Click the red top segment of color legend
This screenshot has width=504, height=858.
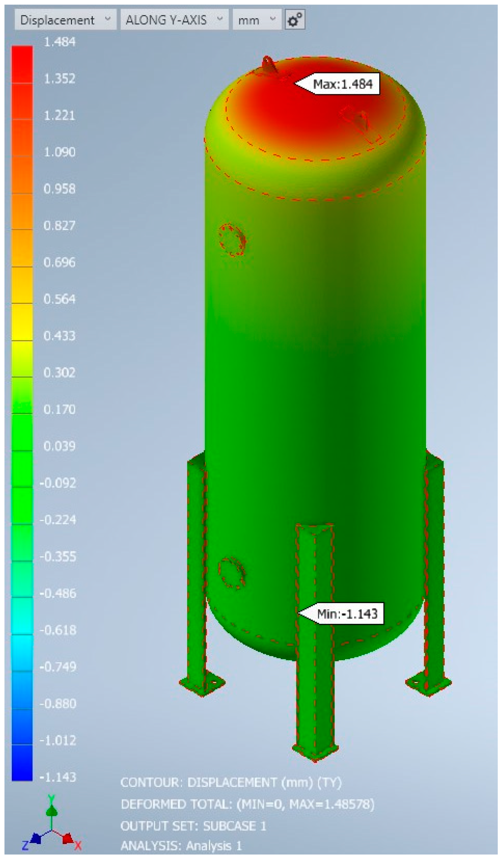[x=22, y=65]
